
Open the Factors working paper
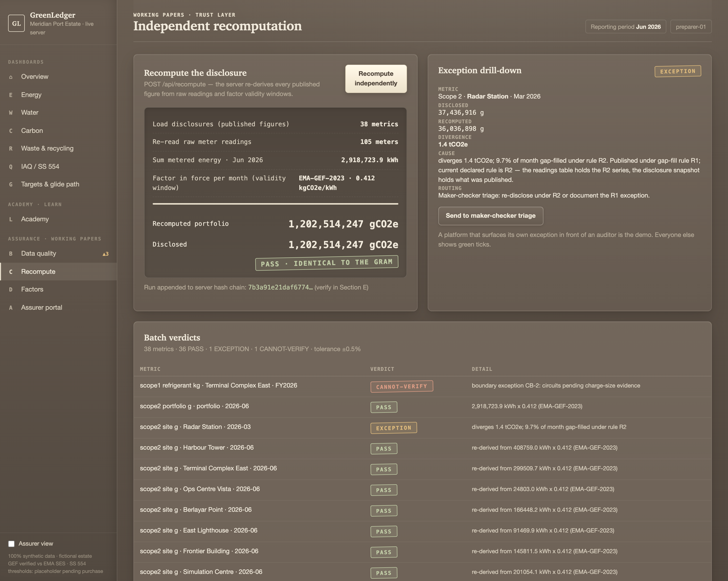58,289
